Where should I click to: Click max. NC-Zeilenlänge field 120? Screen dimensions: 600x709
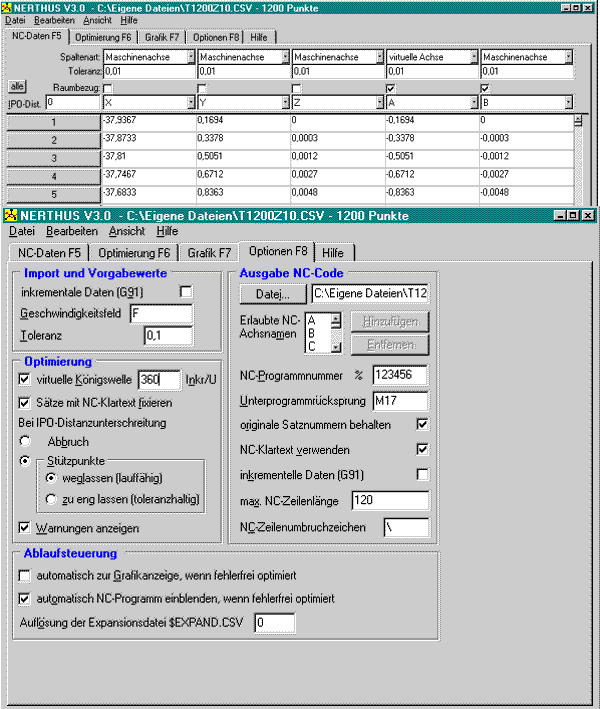coord(391,500)
